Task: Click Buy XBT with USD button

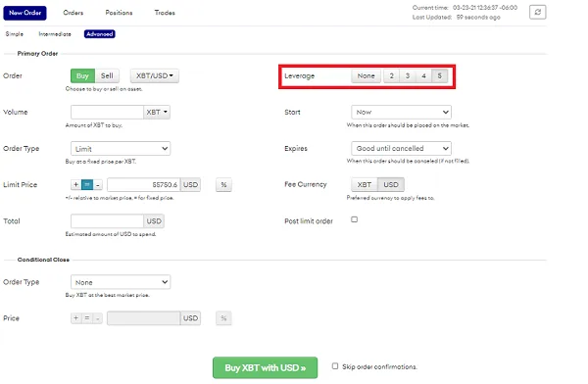Action: coord(266,367)
